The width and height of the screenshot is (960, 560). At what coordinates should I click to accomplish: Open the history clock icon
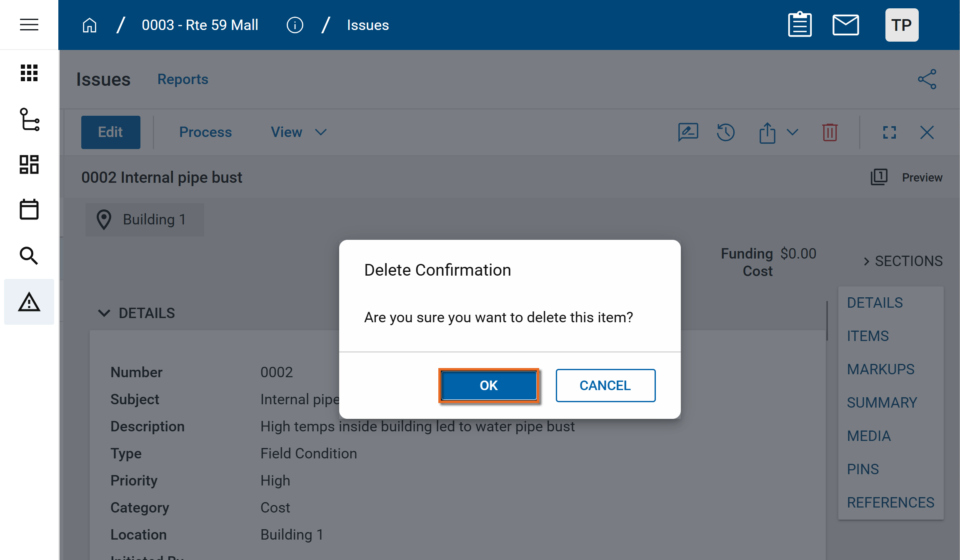[725, 132]
